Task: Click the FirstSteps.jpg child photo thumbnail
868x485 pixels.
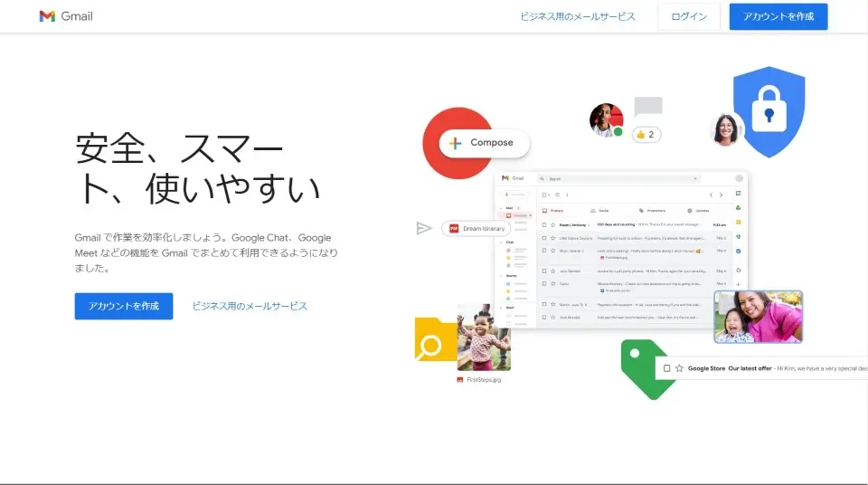Action: tap(484, 338)
